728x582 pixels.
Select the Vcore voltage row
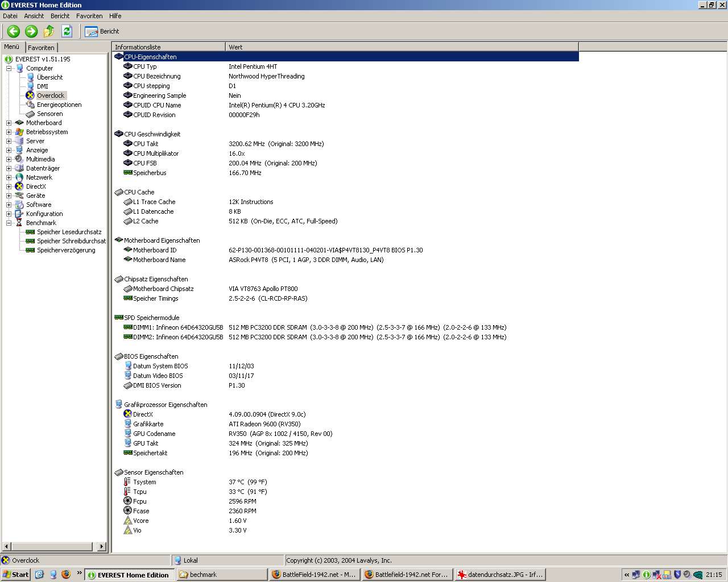346,521
